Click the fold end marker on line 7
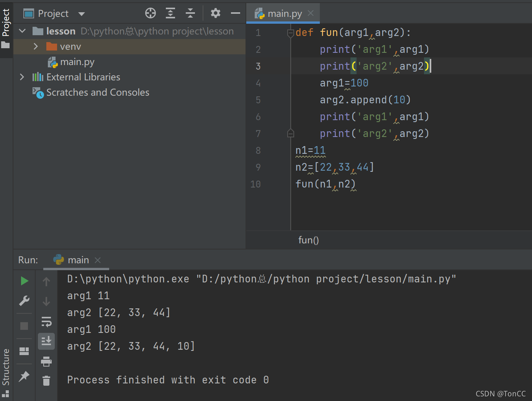Viewport: 532px width, 401px height. coord(291,133)
